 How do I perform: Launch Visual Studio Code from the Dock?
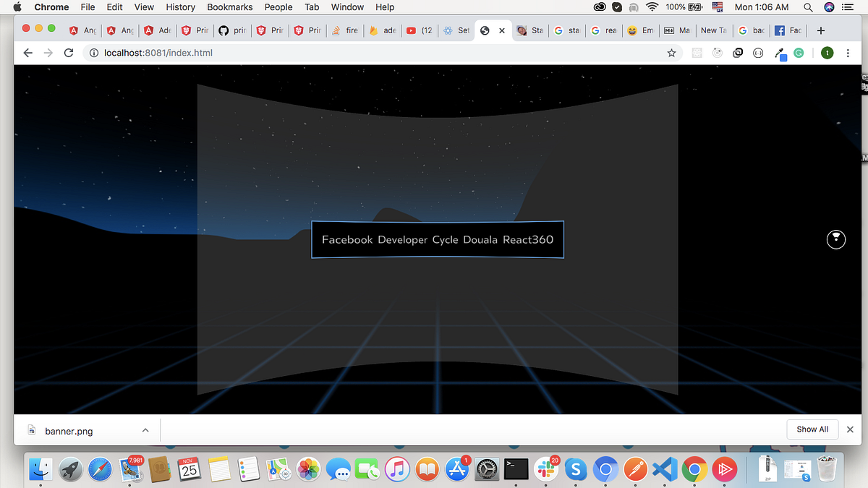click(x=664, y=469)
